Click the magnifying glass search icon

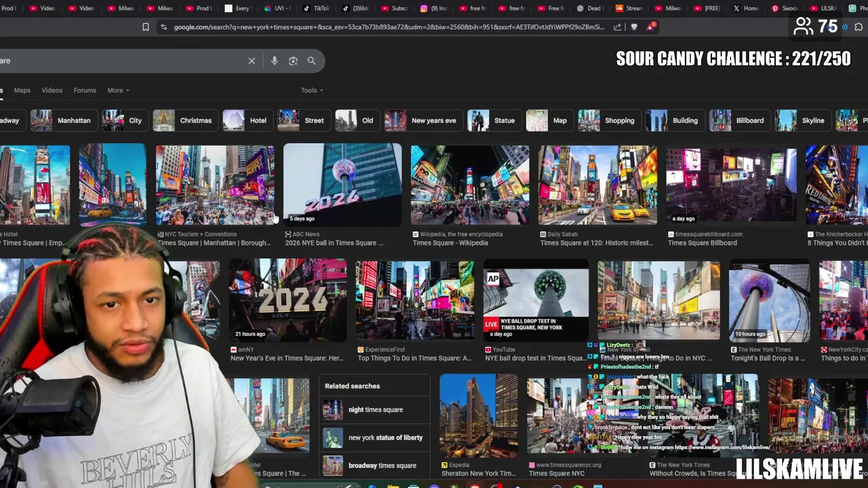point(311,61)
